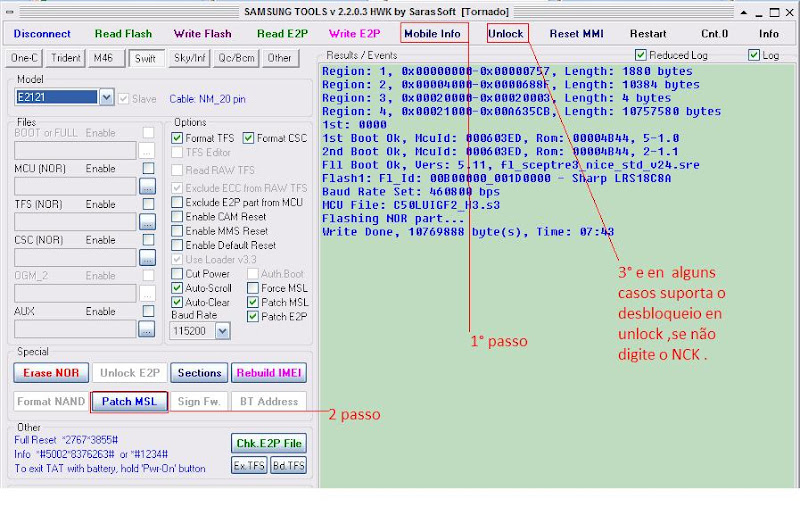
Task: Tick CSC (NOR) Enable checkbox
Action: pyautogui.click(x=148, y=240)
